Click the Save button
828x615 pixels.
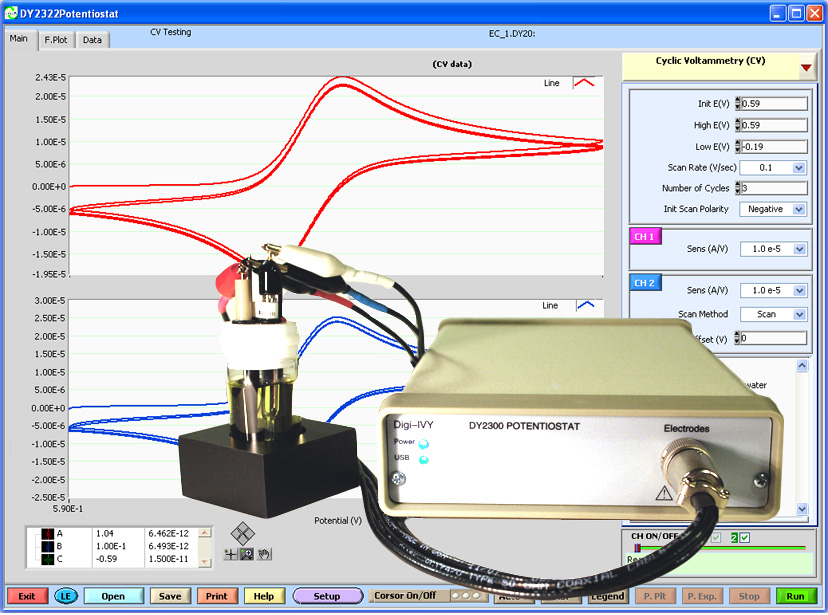[x=170, y=597]
